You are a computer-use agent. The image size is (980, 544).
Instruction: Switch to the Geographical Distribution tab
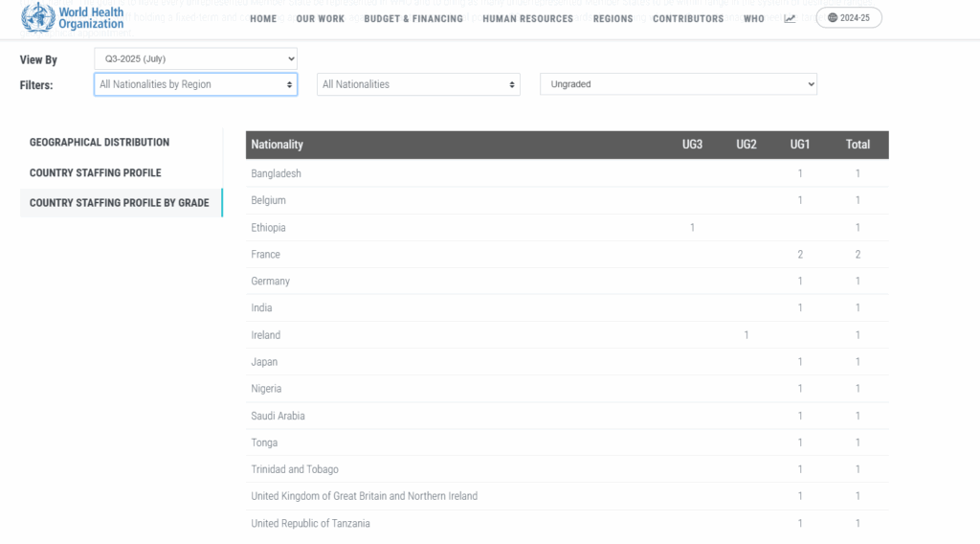point(100,142)
